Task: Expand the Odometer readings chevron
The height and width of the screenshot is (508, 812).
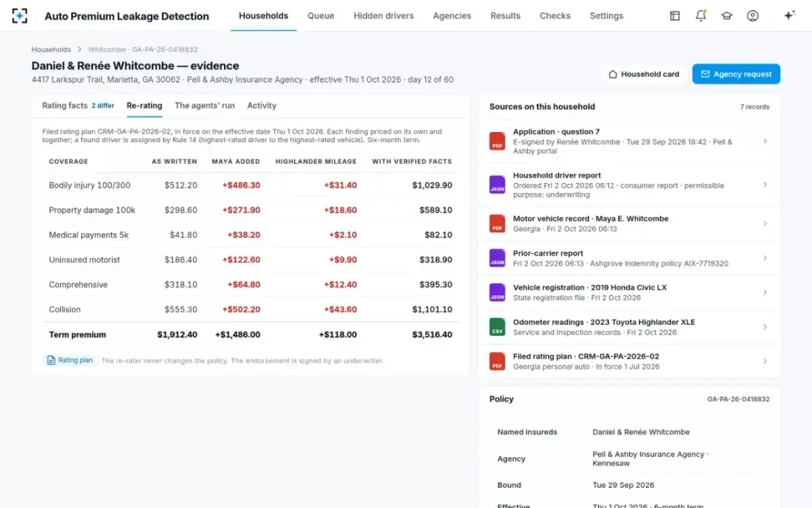Action: pyautogui.click(x=765, y=327)
